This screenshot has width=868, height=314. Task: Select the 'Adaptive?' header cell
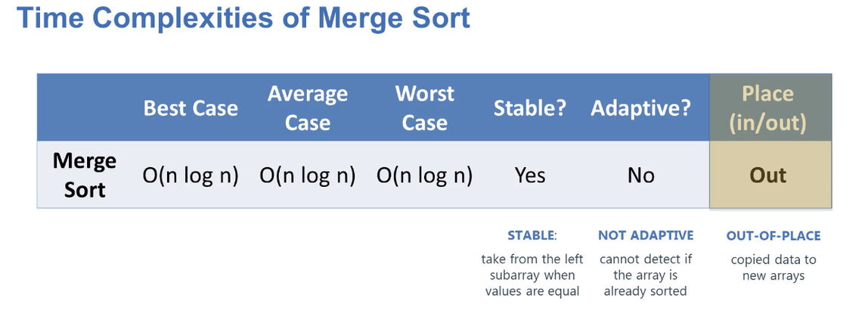640,108
